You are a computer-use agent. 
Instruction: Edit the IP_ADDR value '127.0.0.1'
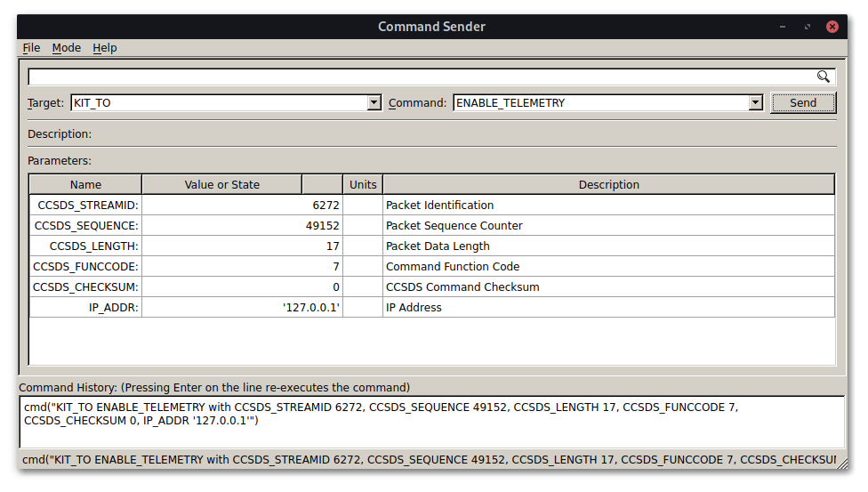(x=242, y=308)
